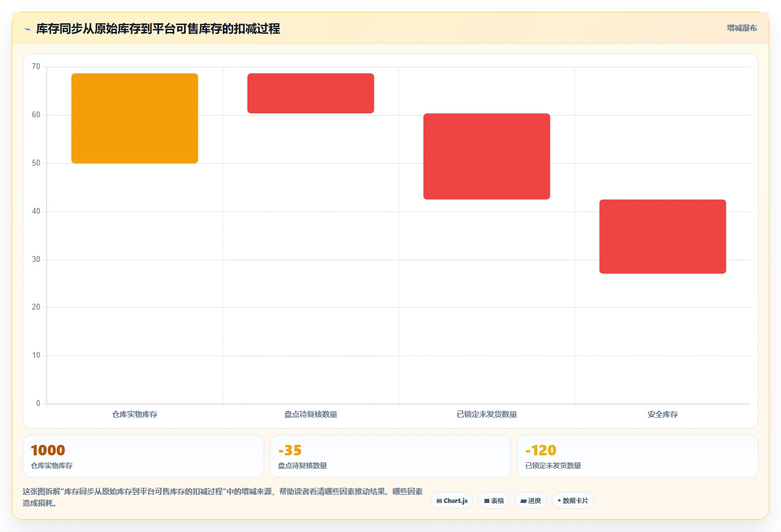
Task: Click x-axis label 仓库实物库存
Action: pyautogui.click(x=135, y=414)
